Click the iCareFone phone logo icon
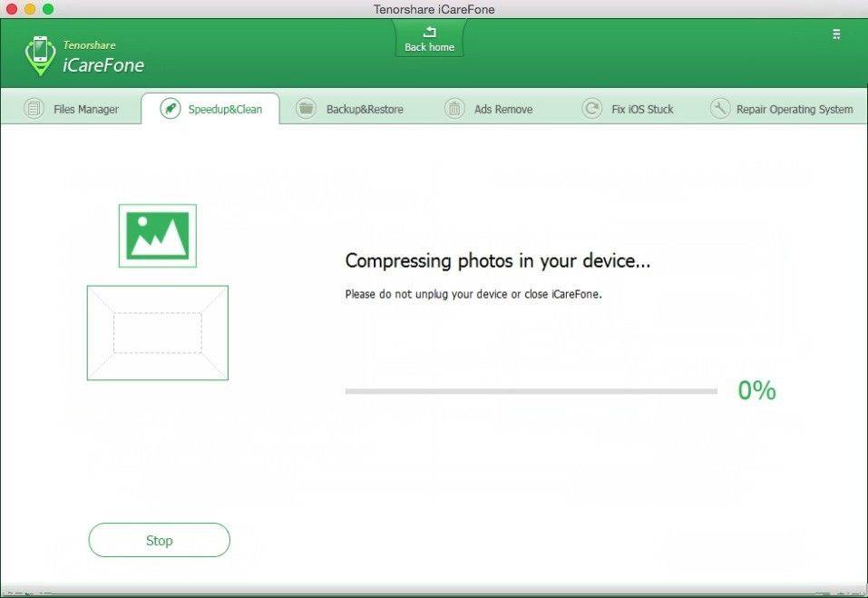 click(x=41, y=55)
